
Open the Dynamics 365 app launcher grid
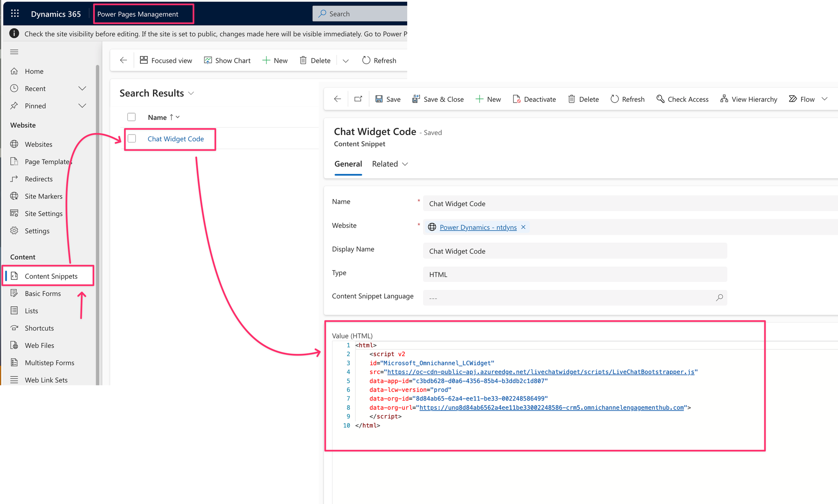(15, 14)
